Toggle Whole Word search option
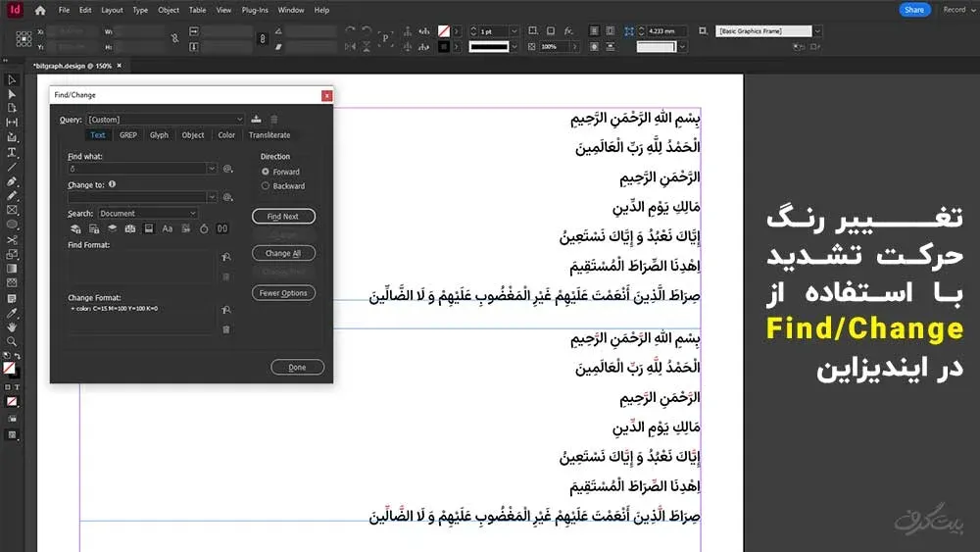Viewport: 980px width, 552px height. pos(185,228)
